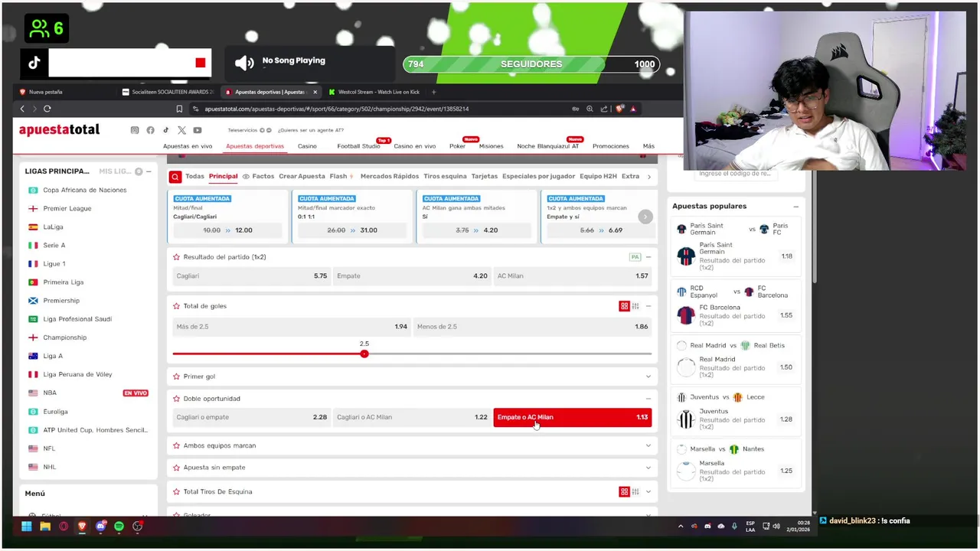Image resolution: width=980 pixels, height=551 pixels.
Task: Favorite the Resultado del partido market star
Action: (x=176, y=257)
